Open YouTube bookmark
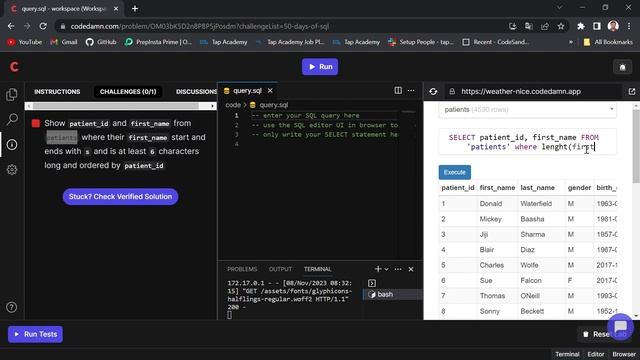This screenshot has height=360, width=640. pos(25,42)
